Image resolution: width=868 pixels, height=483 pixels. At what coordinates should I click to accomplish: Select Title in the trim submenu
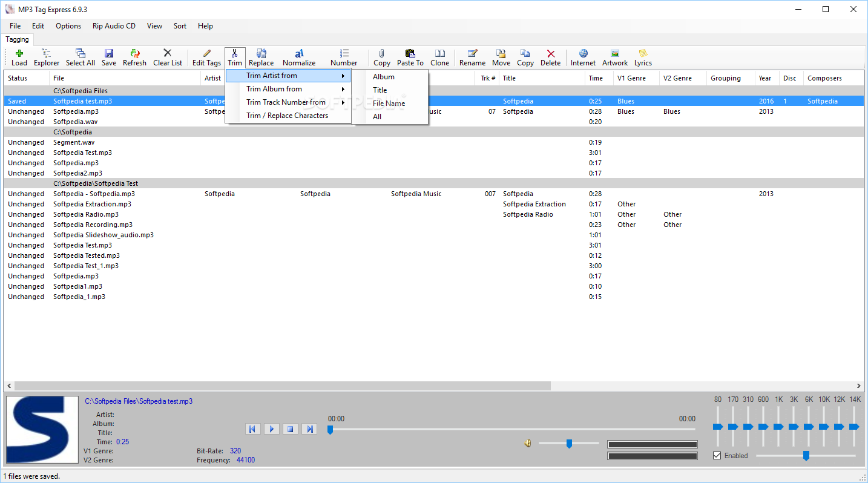pyautogui.click(x=390, y=90)
